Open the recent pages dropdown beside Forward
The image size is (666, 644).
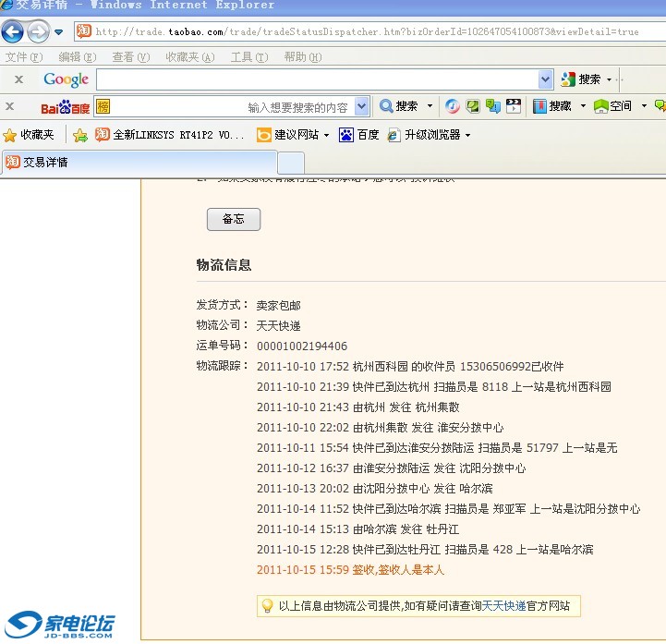[x=59, y=32]
